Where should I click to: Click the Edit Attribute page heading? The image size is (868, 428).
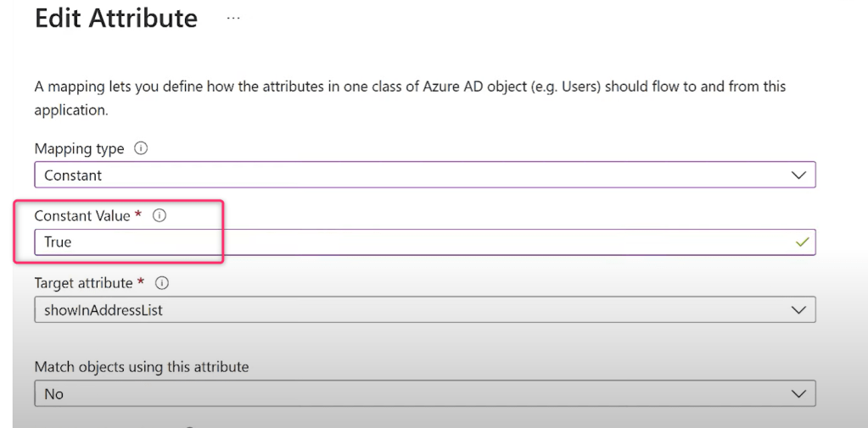tap(116, 19)
